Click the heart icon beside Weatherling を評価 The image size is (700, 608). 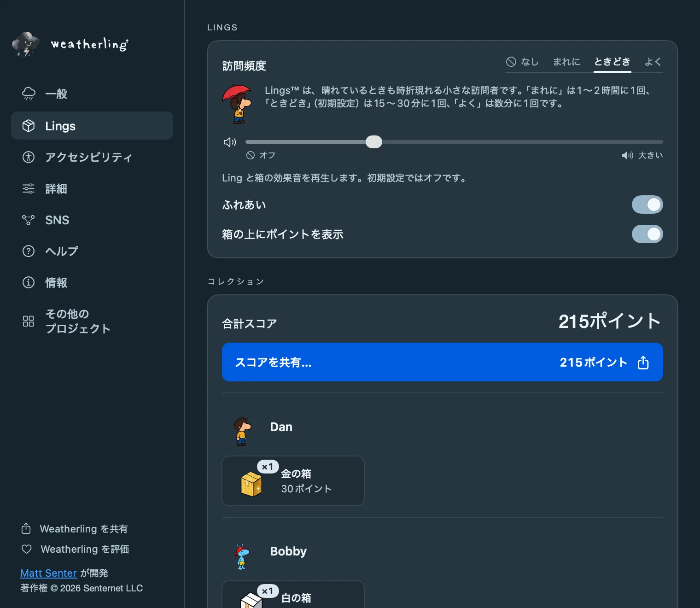coord(27,549)
